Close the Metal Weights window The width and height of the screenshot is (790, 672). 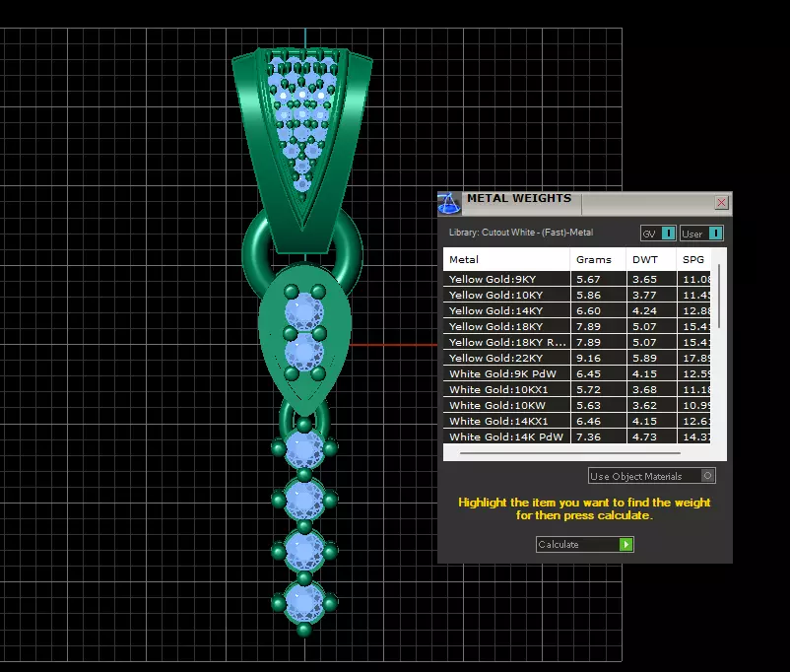(721, 203)
